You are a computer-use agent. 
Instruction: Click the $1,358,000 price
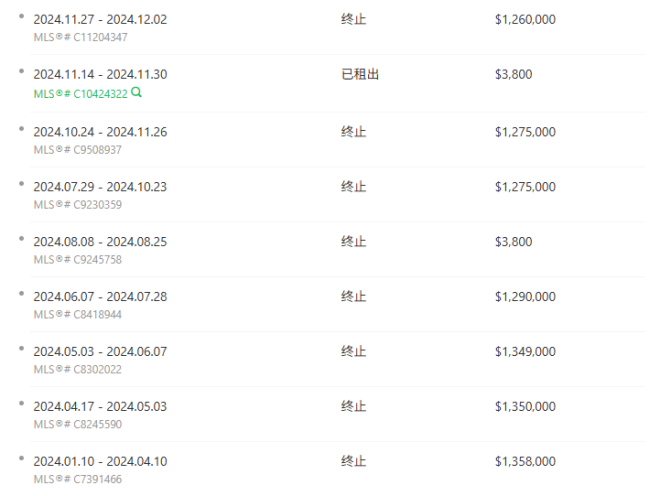(525, 462)
